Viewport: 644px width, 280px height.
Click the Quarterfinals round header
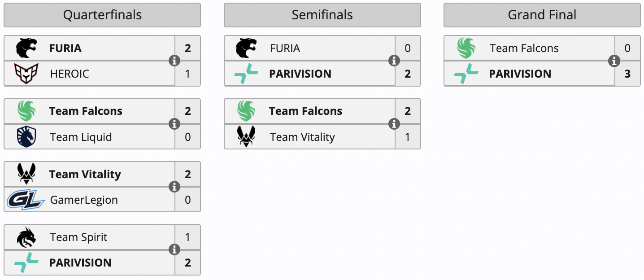(x=102, y=15)
